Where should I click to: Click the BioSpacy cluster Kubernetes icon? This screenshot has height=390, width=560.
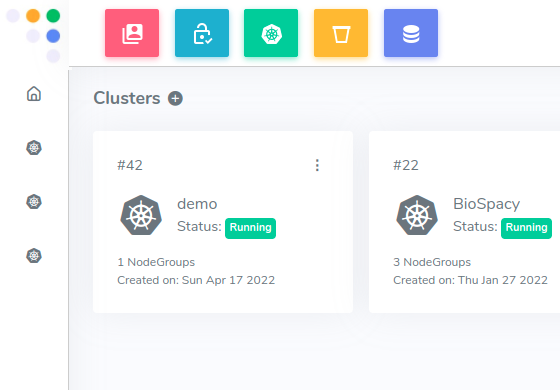(417, 215)
